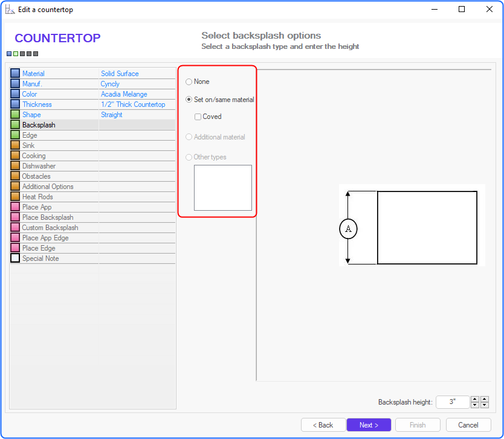Viewport: 504px width, 439px height.
Task: Click the Solid Surface value
Action: pyautogui.click(x=120, y=74)
